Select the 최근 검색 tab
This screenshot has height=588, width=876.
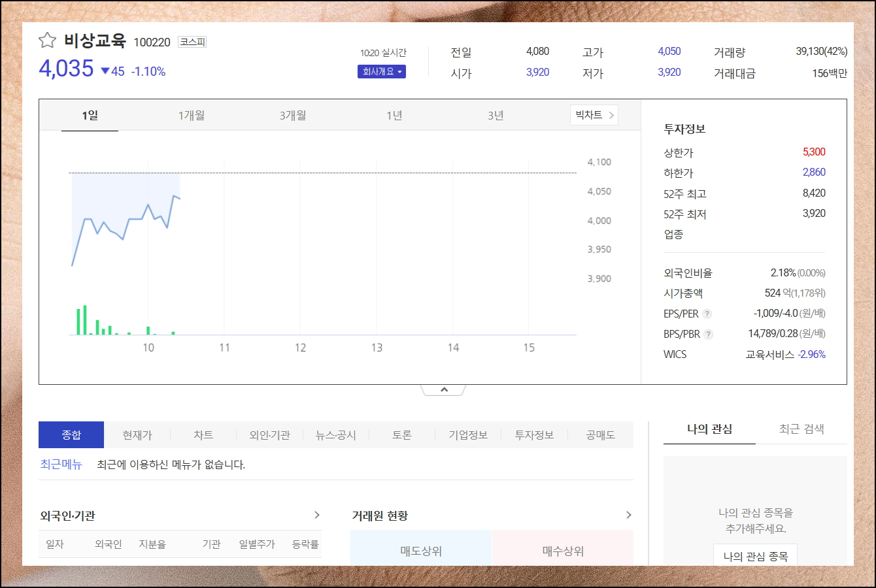coord(801,429)
